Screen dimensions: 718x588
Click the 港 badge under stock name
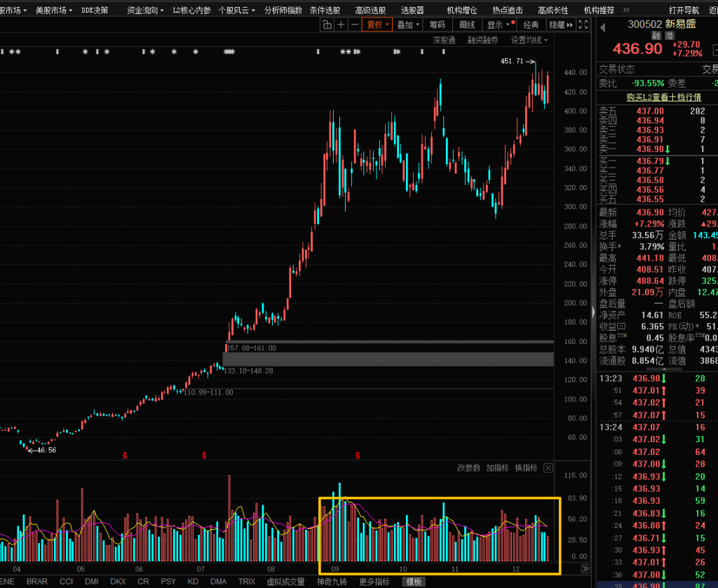669,36
